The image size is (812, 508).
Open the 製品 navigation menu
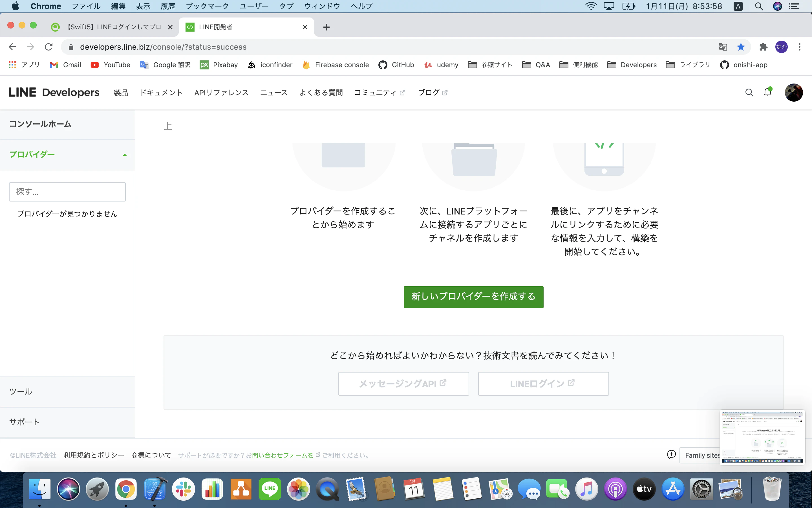pos(121,93)
